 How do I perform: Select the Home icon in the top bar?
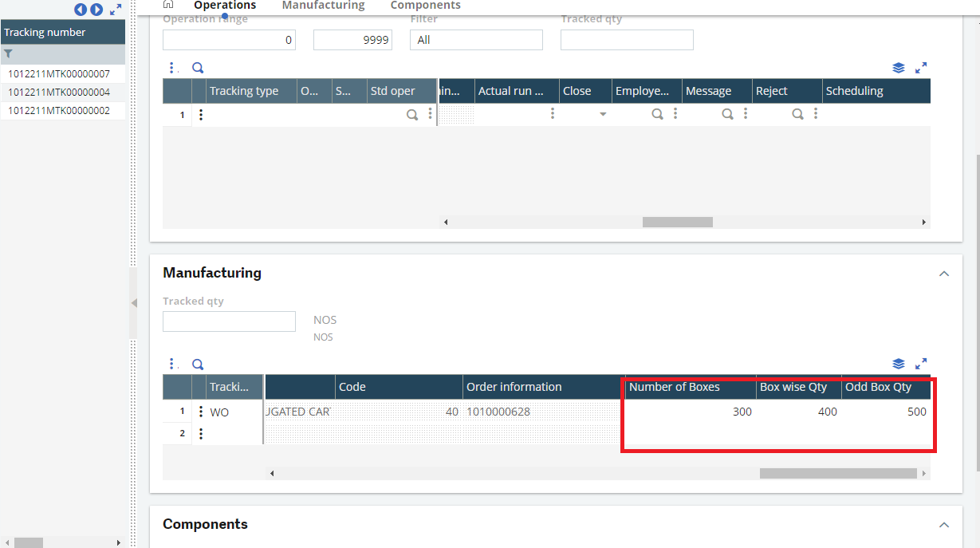(x=167, y=5)
